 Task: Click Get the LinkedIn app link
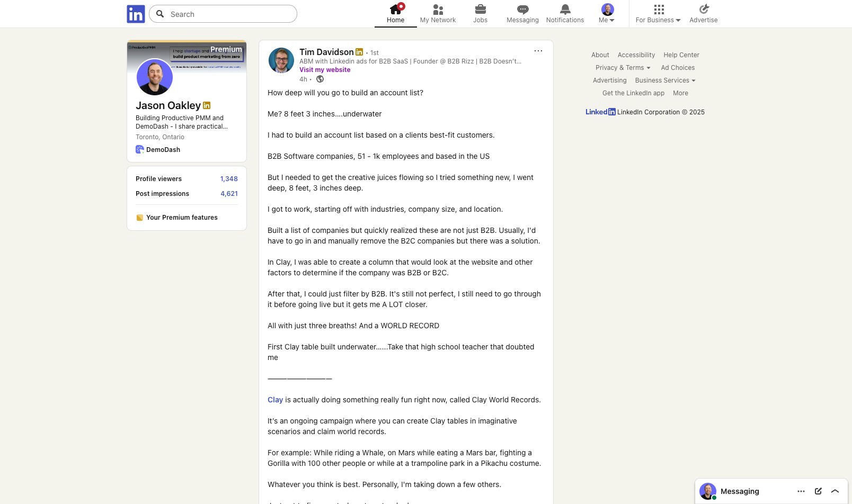click(633, 93)
